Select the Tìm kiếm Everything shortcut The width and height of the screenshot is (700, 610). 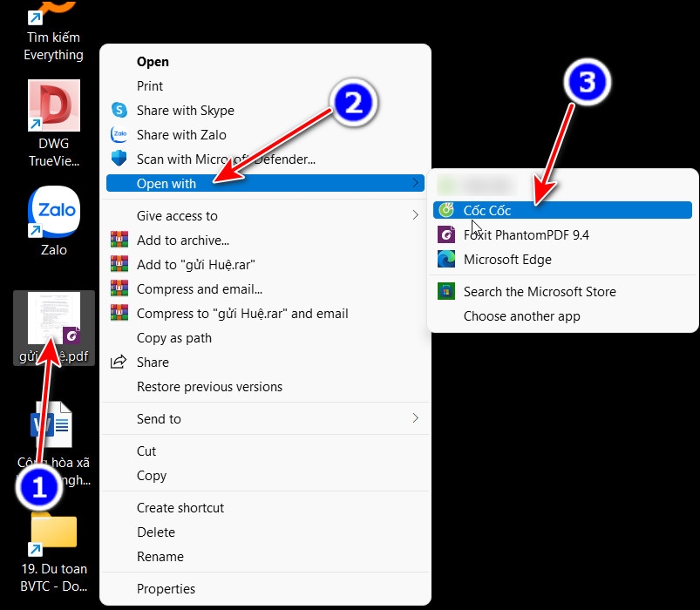click(x=53, y=31)
